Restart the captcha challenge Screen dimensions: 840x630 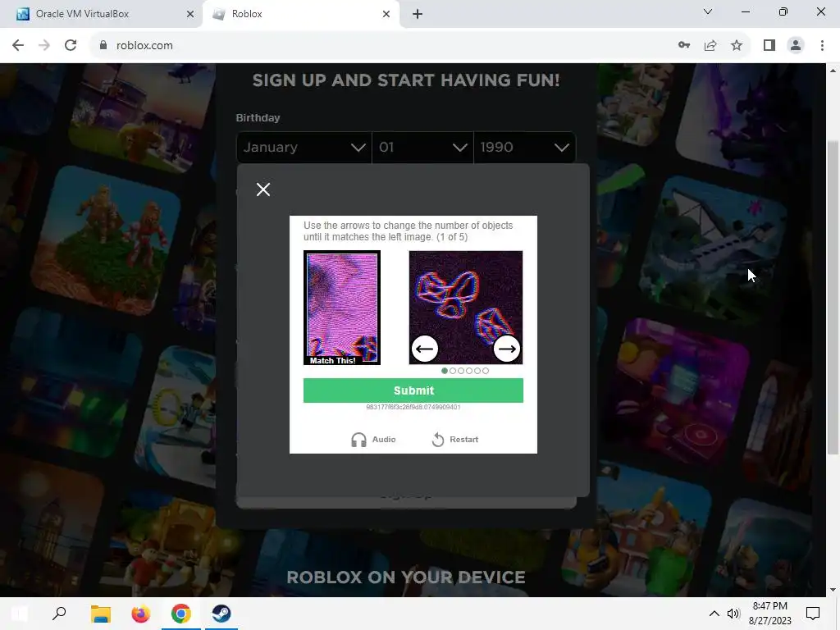coord(454,440)
